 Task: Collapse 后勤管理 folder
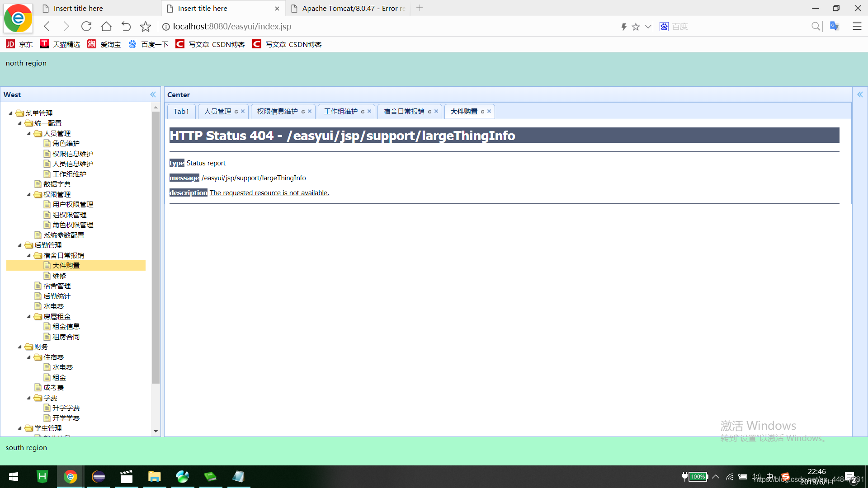20,245
